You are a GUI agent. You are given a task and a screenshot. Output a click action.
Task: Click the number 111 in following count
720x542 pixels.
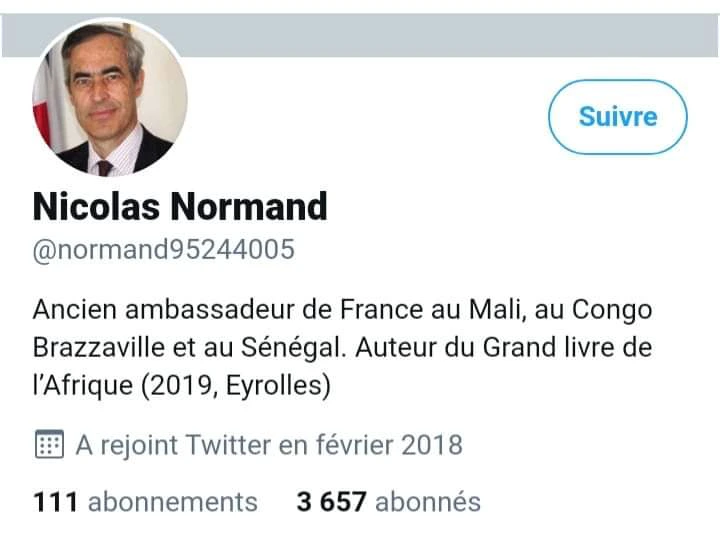(55, 501)
